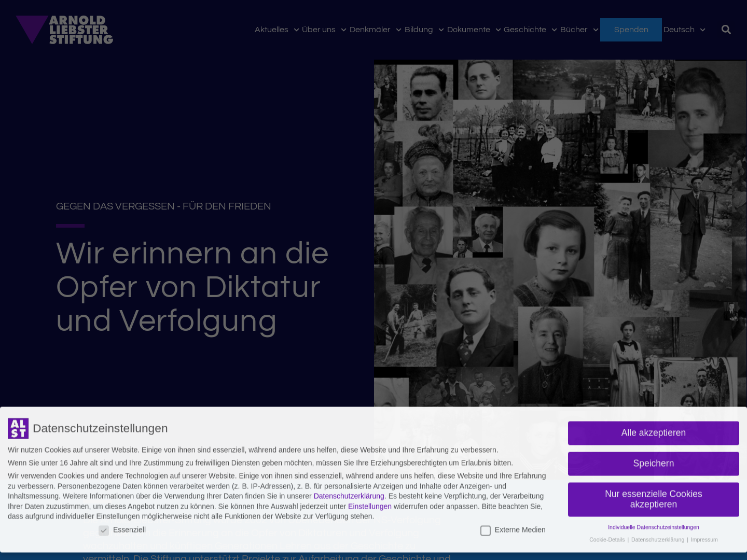Image resolution: width=747 pixels, height=560 pixels.
Task: Click Alle akzeptieren button
Action: pos(654,433)
